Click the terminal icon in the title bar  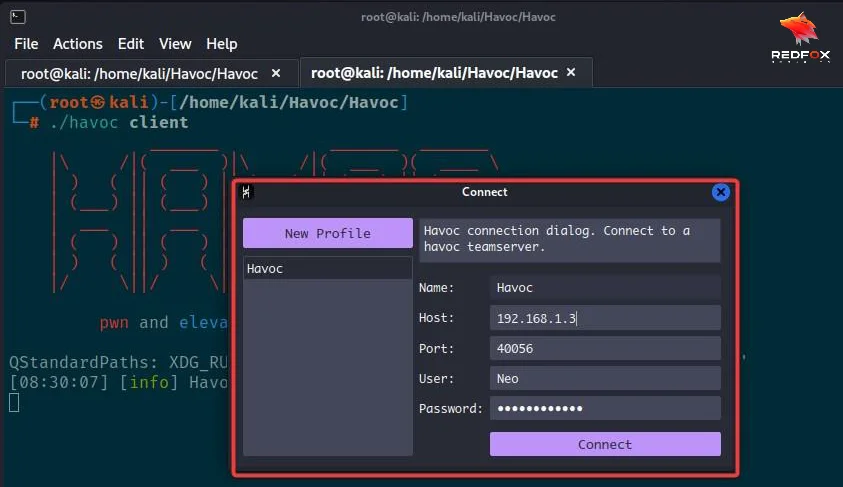17,17
